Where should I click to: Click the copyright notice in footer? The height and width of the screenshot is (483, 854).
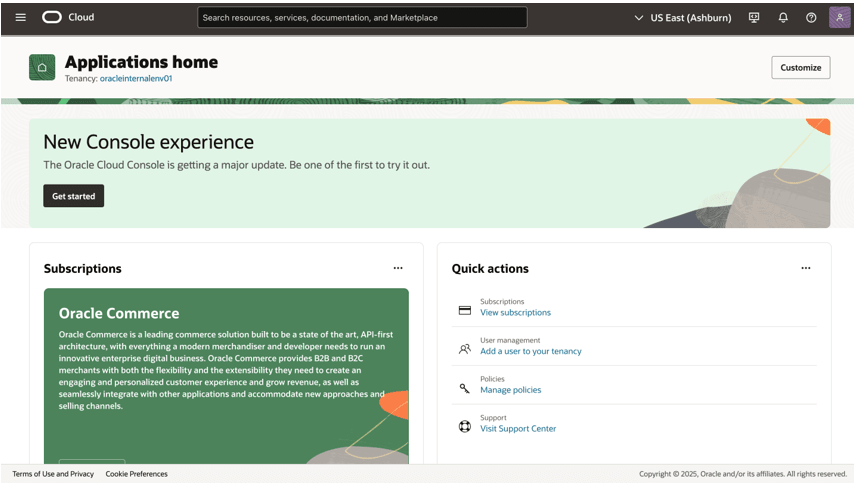pos(742,474)
